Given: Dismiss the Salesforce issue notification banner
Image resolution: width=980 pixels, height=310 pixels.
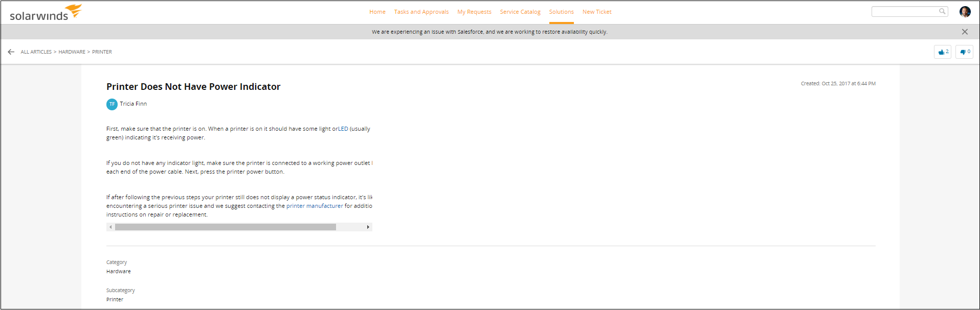Looking at the screenshot, I should (x=964, y=32).
